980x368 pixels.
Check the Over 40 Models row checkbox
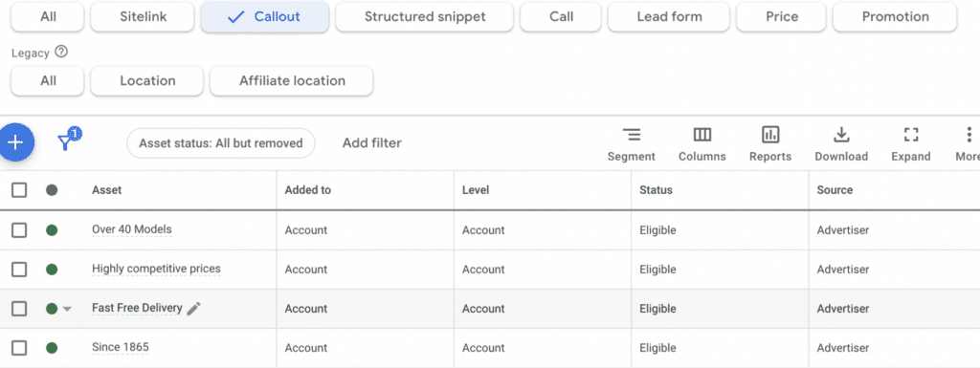pos(19,230)
